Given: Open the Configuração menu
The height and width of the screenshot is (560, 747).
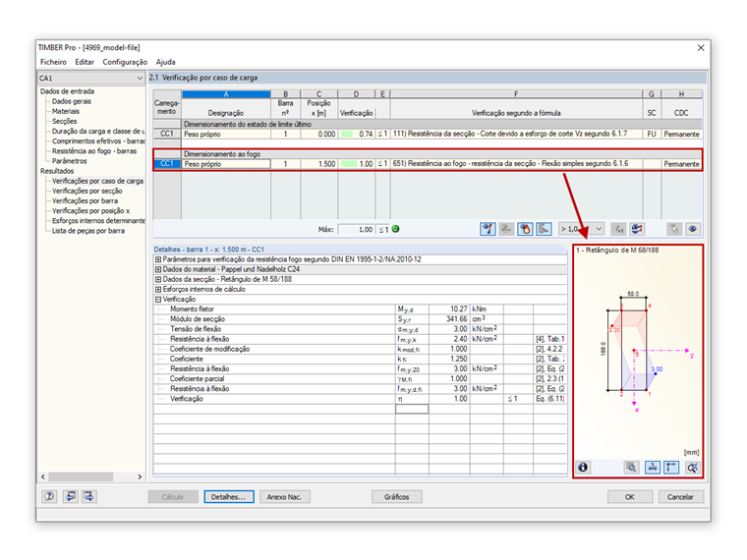Looking at the screenshot, I should [x=125, y=62].
